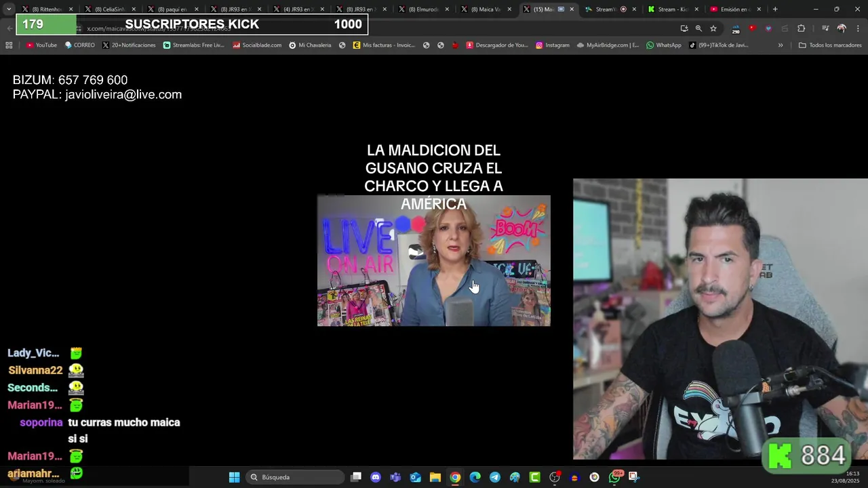Viewport: 868px width, 488px height.
Task: Click the install/cast screen icon in address bar
Action: 684,28
